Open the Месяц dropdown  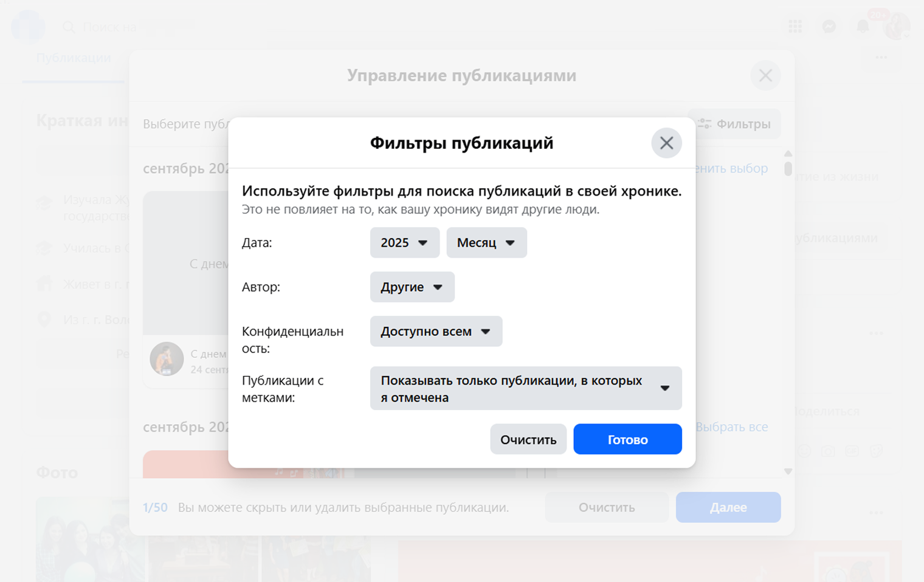(x=486, y=242)
